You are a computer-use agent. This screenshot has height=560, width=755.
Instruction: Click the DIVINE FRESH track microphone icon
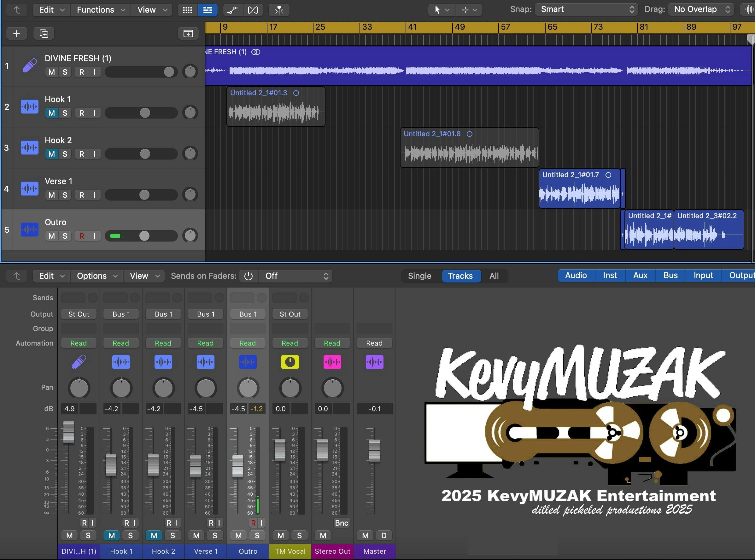[x=30, y=65]
